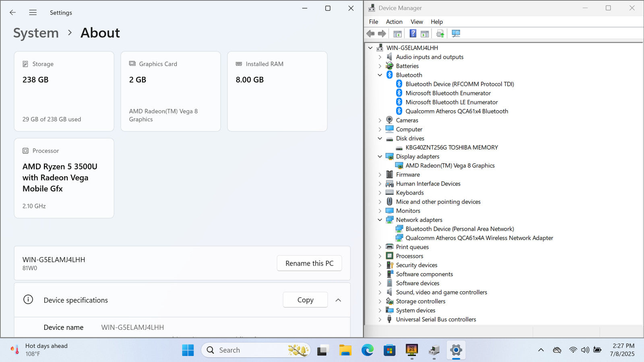644x362 pixels.
Task: Click the Wi-Fi icon in the system tray
Action: (x=573, y=350)
